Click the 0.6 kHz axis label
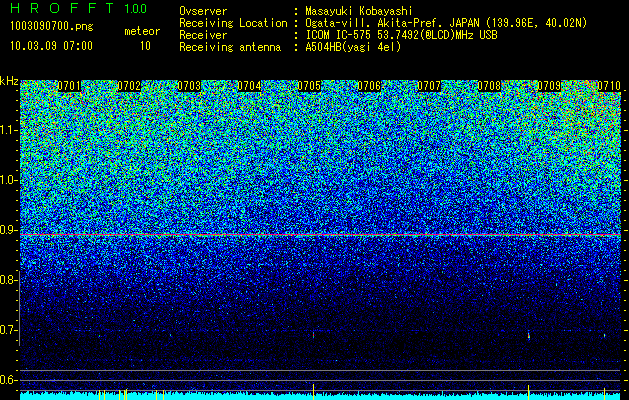Image resolution: width=629 pixels, height=400 pixels. pyautogui.click(x=9, y=380)
